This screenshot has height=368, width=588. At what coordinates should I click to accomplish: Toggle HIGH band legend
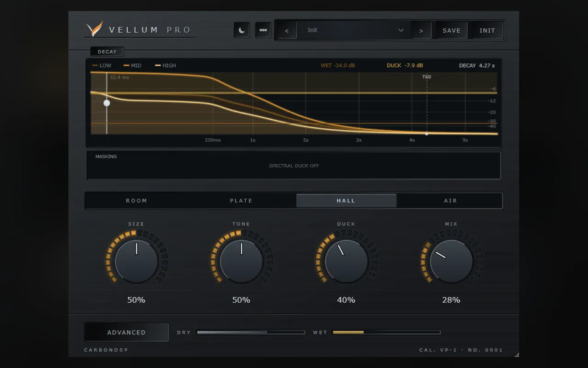click(166, 65)
